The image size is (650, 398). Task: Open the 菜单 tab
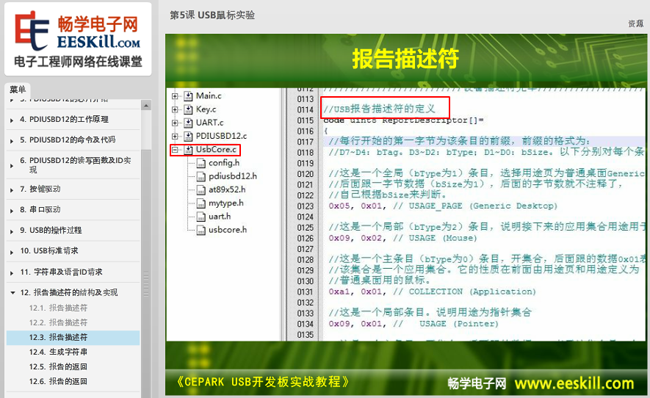click(18, 90)
